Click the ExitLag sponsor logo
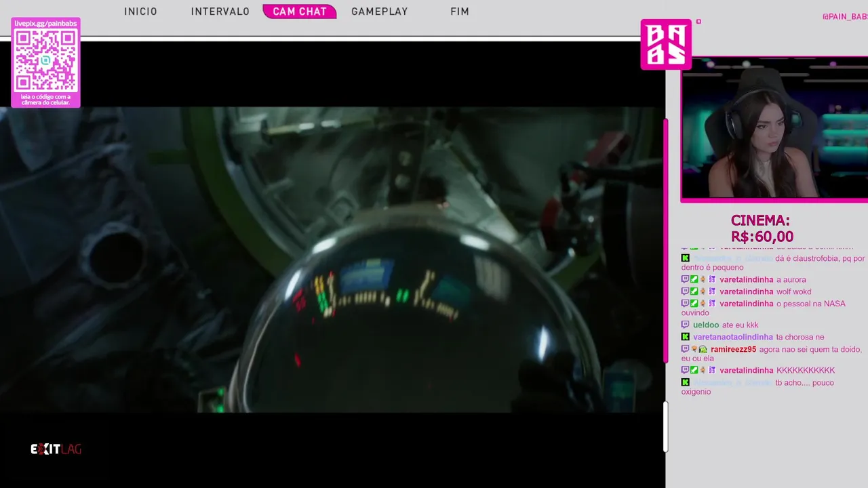868x488 pixels. click(x=56, y=449)
